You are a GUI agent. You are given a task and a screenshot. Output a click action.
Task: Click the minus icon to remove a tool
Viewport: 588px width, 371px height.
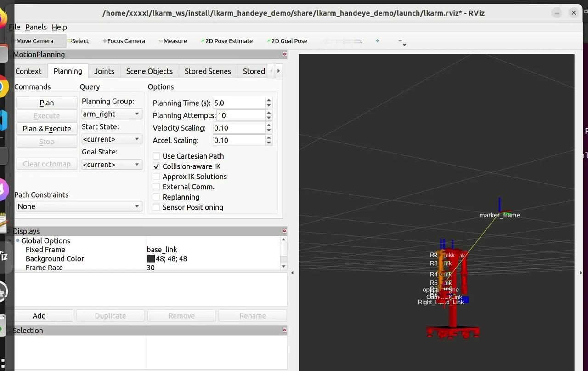pyautogui.click(x=400, y=41)
